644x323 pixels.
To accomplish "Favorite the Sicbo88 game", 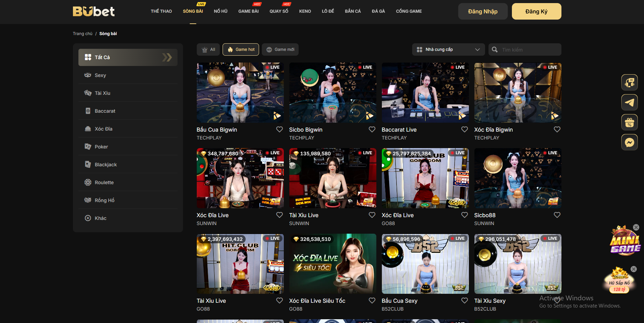I will click(557, 215).
